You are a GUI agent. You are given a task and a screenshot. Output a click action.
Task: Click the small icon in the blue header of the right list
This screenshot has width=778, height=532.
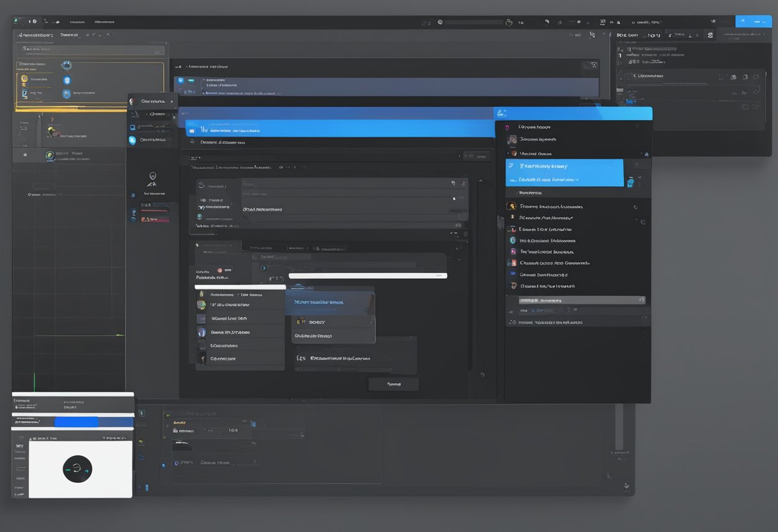[502, 113]
